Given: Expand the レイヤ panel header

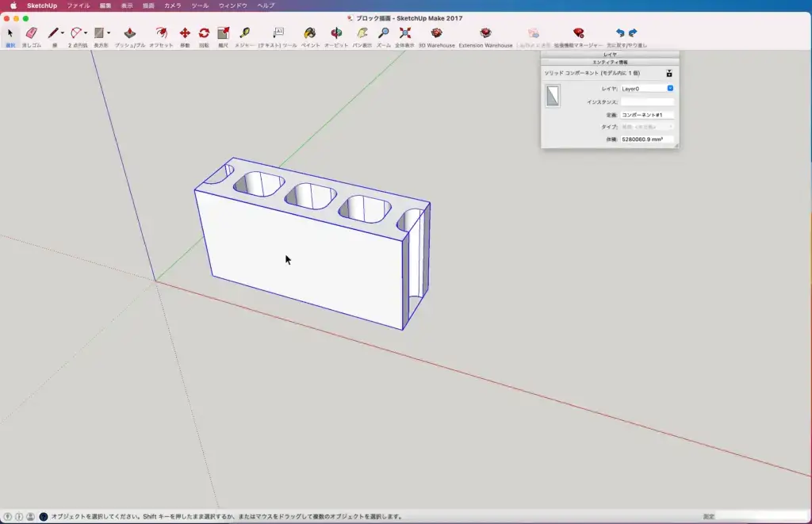Looking at the screenshot, I should 610,55.
